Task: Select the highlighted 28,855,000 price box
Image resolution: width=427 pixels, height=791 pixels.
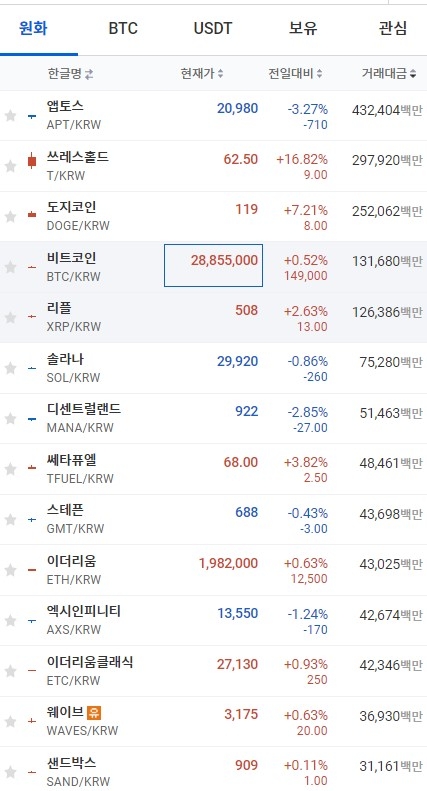Action: (214, 265)
